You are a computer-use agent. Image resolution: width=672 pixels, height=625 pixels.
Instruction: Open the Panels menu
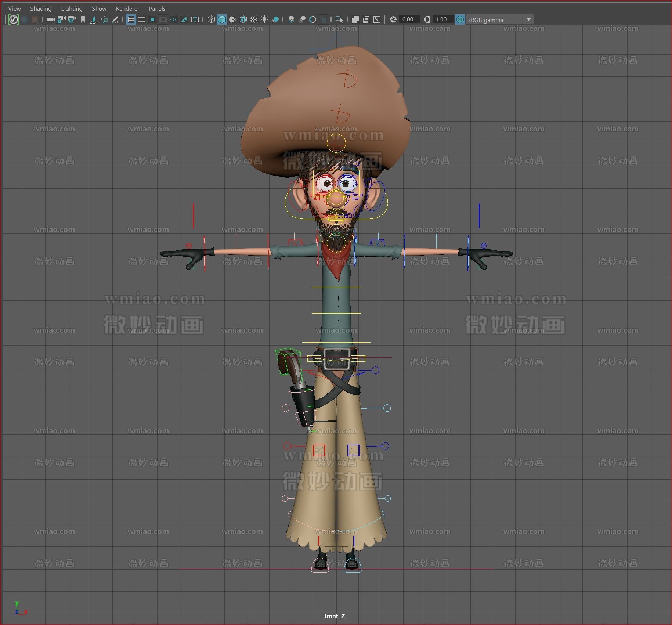point(157,8)
